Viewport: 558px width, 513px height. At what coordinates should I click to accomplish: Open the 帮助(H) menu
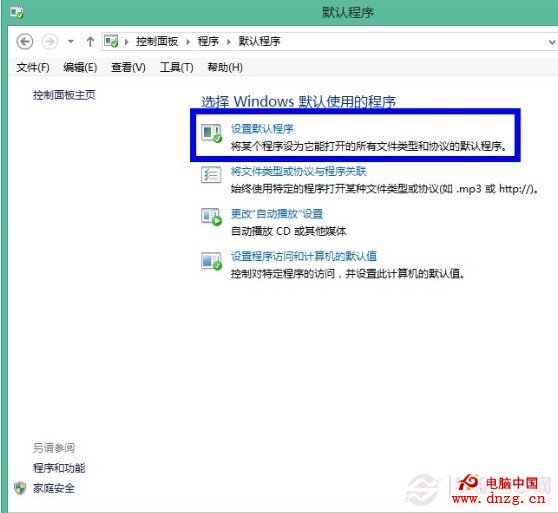[x=225, y=67]
